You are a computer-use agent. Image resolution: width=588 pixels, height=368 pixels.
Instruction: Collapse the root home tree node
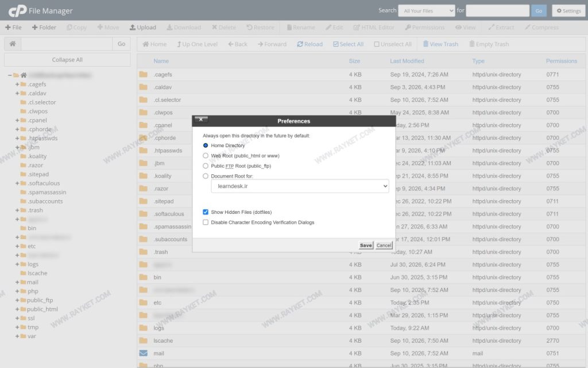point(10,75)
